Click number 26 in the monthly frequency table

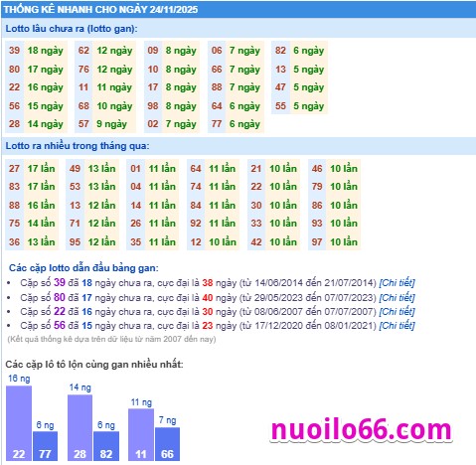(x=135, y=224)
